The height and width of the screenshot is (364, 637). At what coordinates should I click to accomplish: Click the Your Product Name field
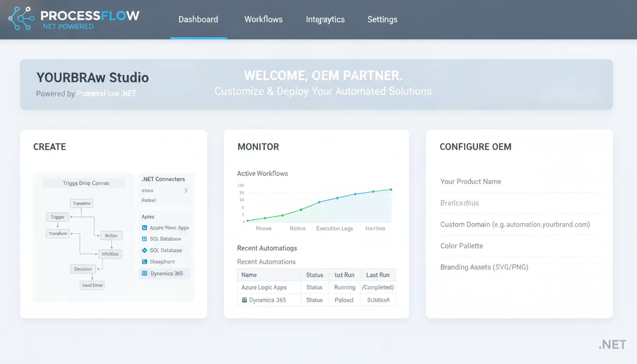click(519, 182)
